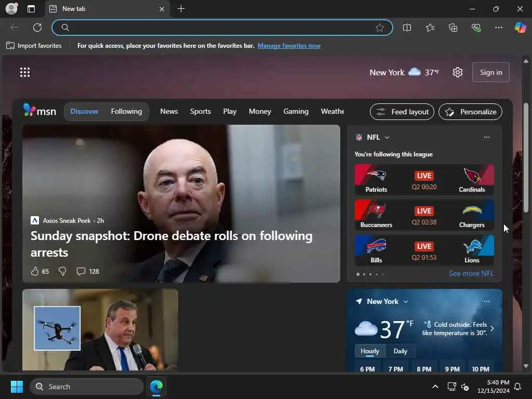
Task: Refresh the current page
Action: click(37, 28)
